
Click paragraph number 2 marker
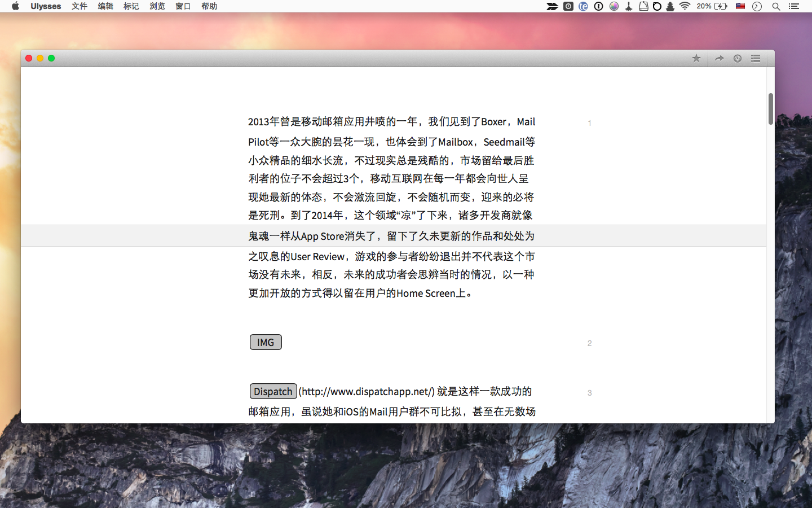589,343
